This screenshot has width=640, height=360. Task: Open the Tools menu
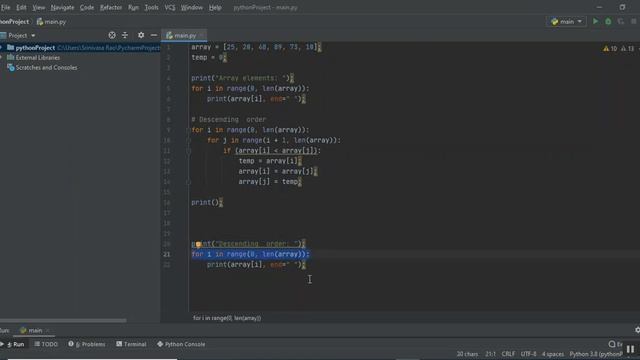point(151,7)
